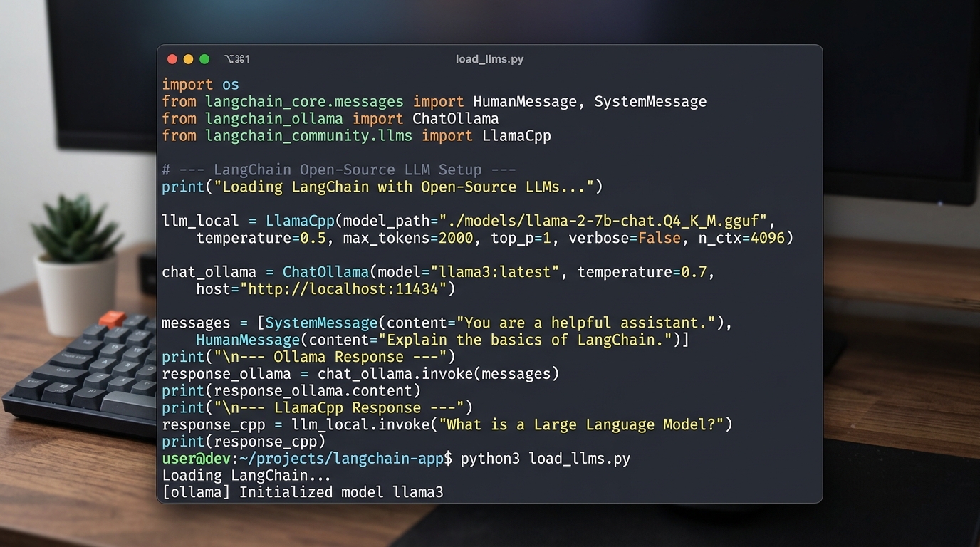Click 'HumanMessage, SystemMessage' in the import line
Viewport: 980px width, 547px height.
click(x=590, y=102)
